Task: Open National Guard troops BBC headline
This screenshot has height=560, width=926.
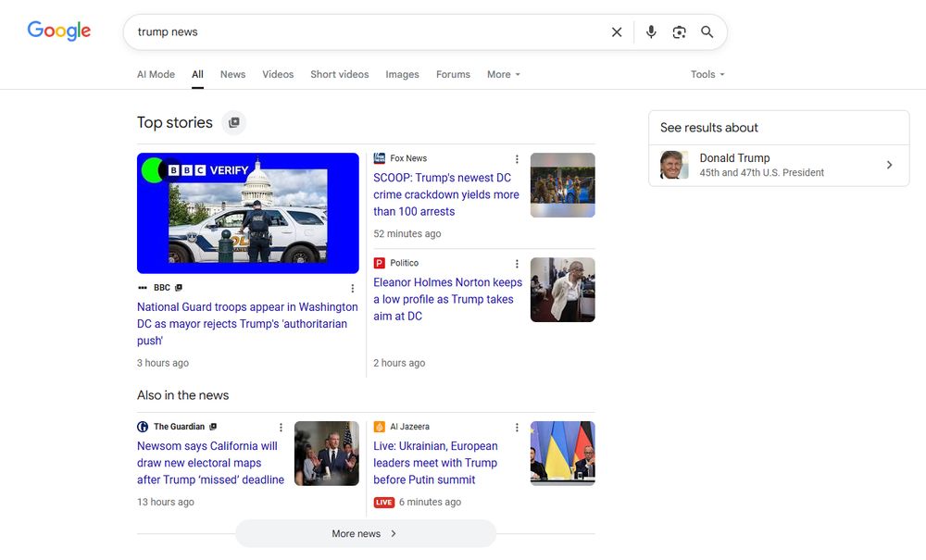Action: 247,323
